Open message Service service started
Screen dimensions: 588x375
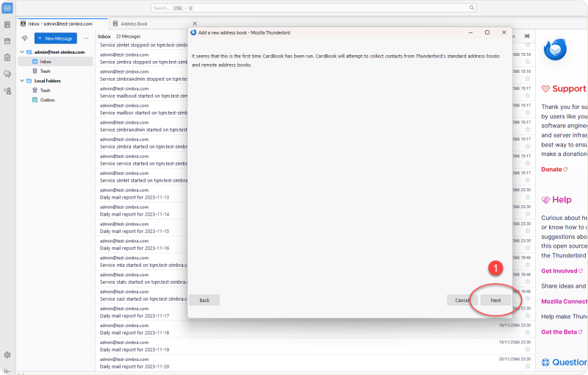click(143, 160)
